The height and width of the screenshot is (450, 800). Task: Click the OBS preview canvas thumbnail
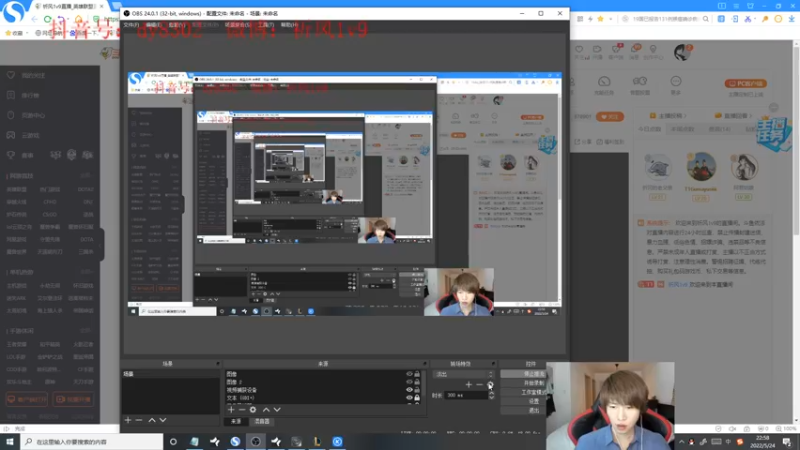click(x=344, y=194)
